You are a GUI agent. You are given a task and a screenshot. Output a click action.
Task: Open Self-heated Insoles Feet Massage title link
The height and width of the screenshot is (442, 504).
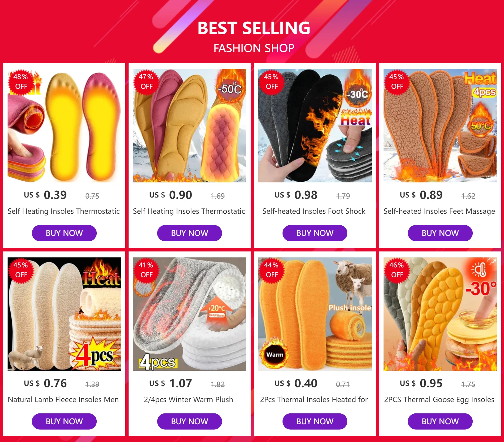click(x=439, y=211)
